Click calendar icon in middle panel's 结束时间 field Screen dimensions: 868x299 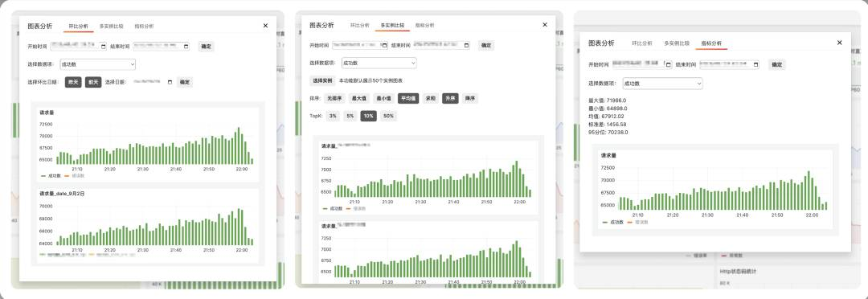[467, 45]
